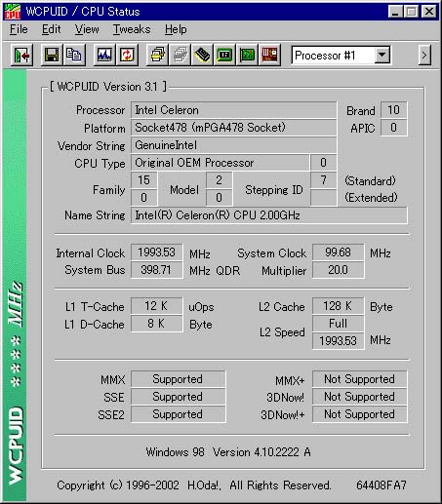The height and width of the screenshot is (504, 442).
Task: Click 'Windows 98 Version 4.10.2222 A' text
Action: (x=228, y=452)
